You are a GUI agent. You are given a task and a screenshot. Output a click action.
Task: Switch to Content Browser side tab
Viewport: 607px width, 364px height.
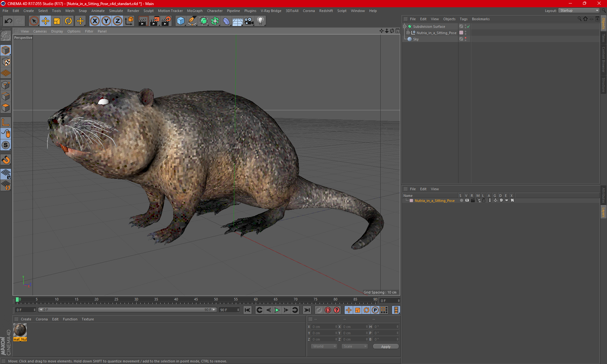coord(604,59)
